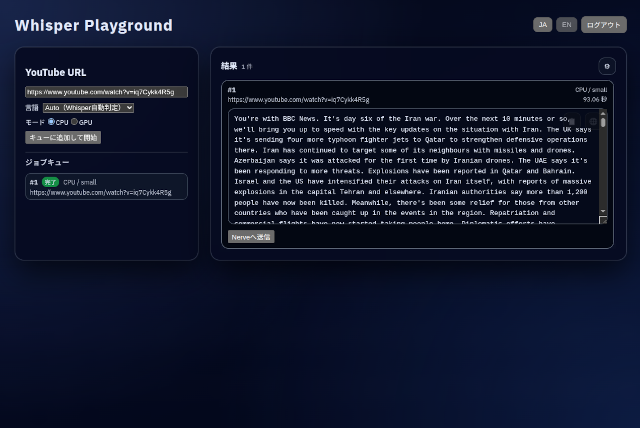The width and height of the screenshot is (640, 428).
Task: Open job #1 in the job queue
Action: point(106,187)
